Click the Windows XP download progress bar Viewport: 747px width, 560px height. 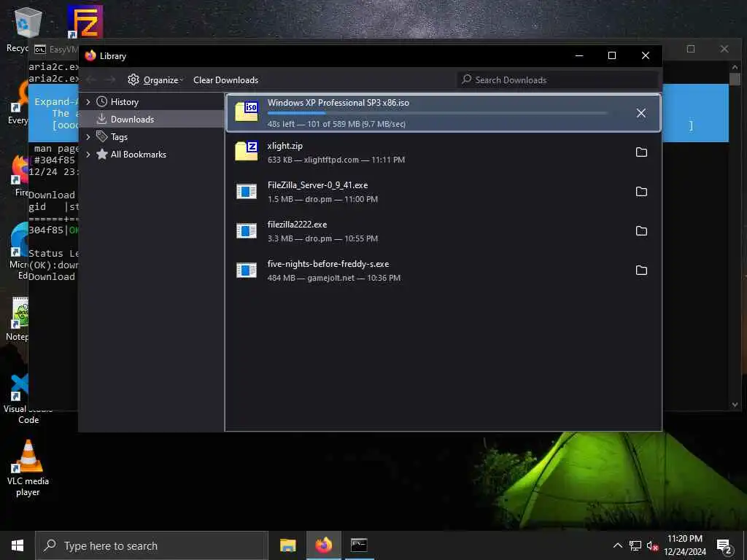coord(438,113)
